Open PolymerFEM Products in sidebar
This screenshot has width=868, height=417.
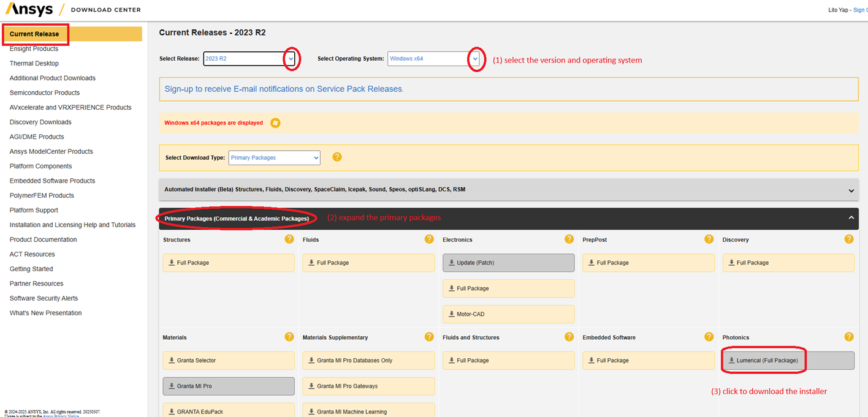click(42, 195)
